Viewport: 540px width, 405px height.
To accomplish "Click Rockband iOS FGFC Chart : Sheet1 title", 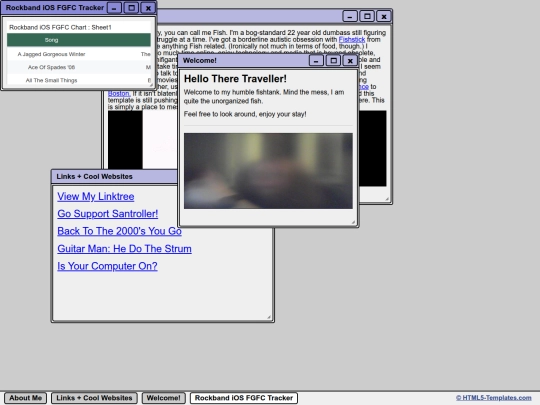I will tap(60, 27).
